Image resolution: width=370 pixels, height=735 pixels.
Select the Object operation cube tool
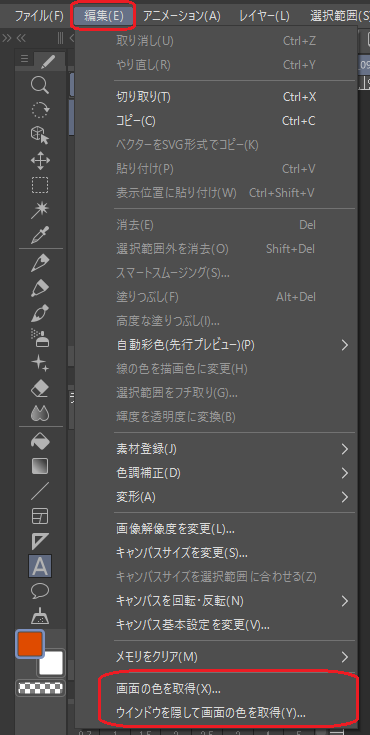point(40,135)
